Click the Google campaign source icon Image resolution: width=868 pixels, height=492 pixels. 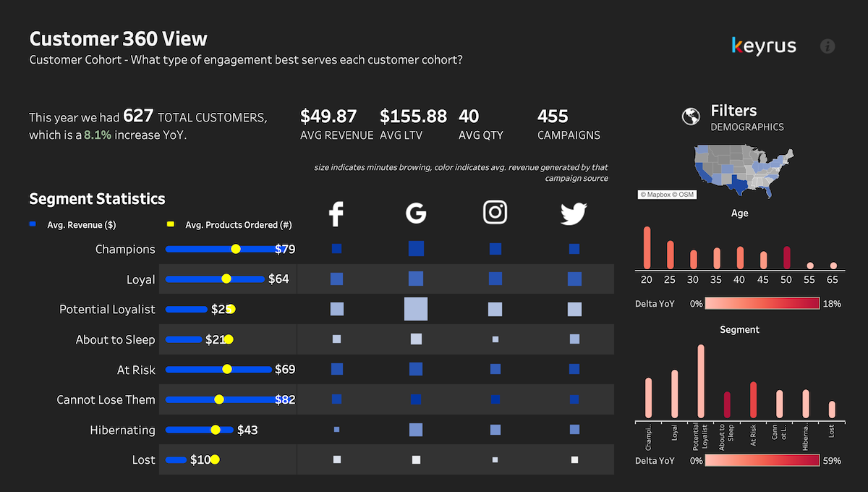coord(416,213)
